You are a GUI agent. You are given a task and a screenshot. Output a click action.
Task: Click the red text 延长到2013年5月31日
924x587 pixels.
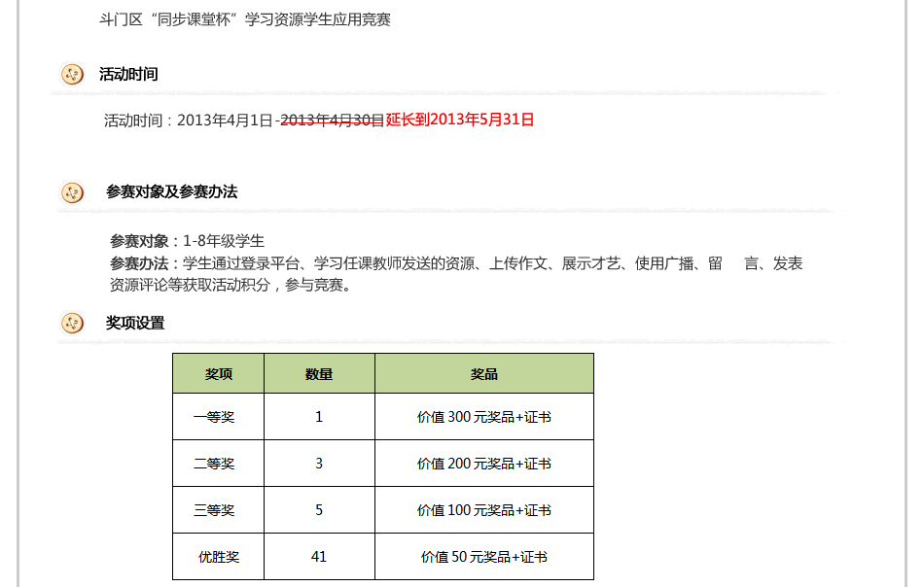(460, 121)
